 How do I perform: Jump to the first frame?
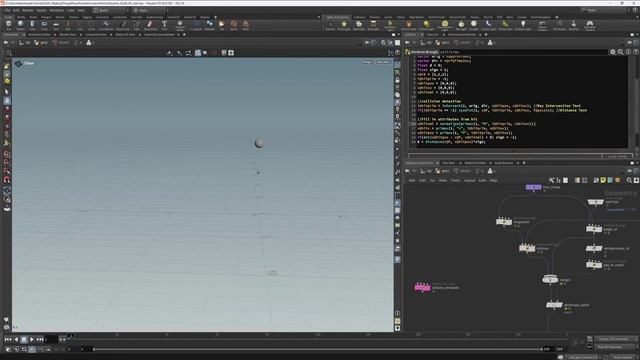tap(8, 340)
